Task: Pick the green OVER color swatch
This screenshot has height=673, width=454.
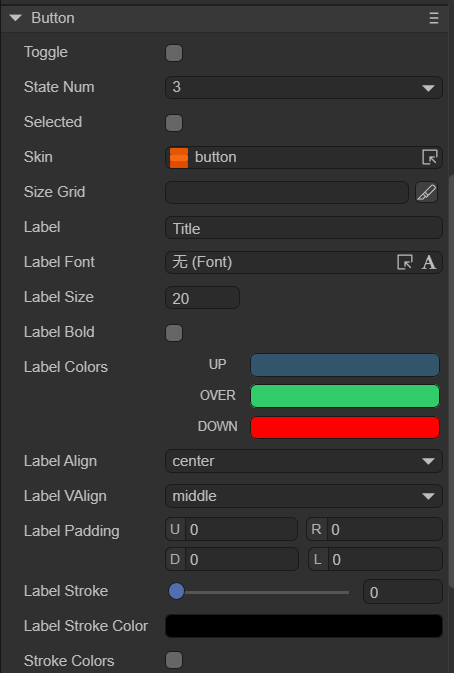Action: (345, 396)
